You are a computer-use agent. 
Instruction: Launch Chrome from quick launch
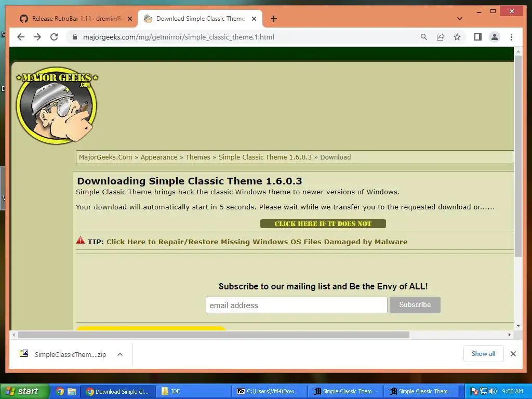point(60,391)
